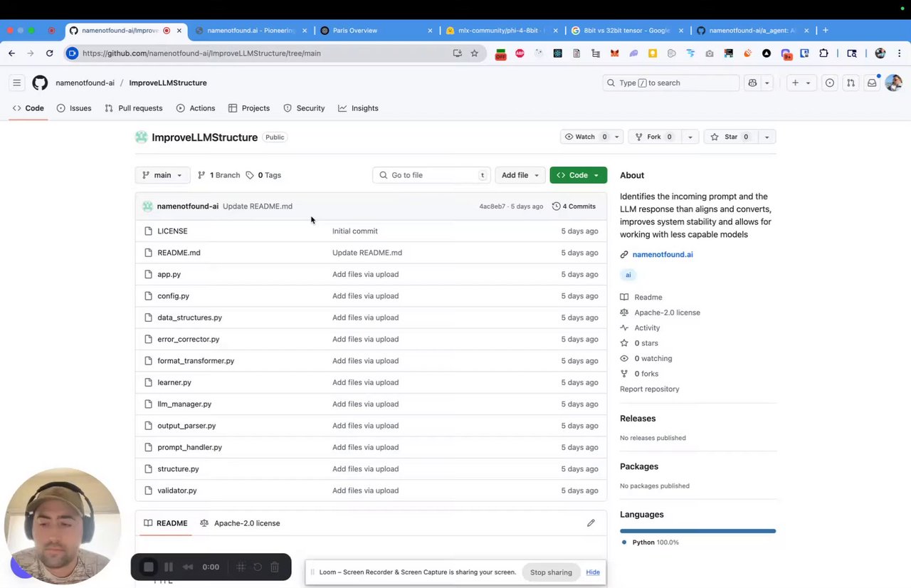911x588 pixels.
Task: Click the file icon beside app.py
Action: [148, 274]
